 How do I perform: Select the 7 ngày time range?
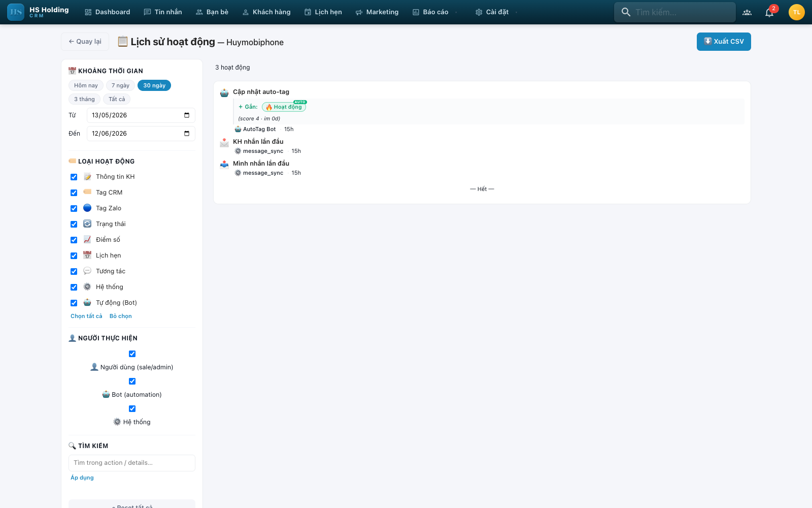click(x=120, y=85)
